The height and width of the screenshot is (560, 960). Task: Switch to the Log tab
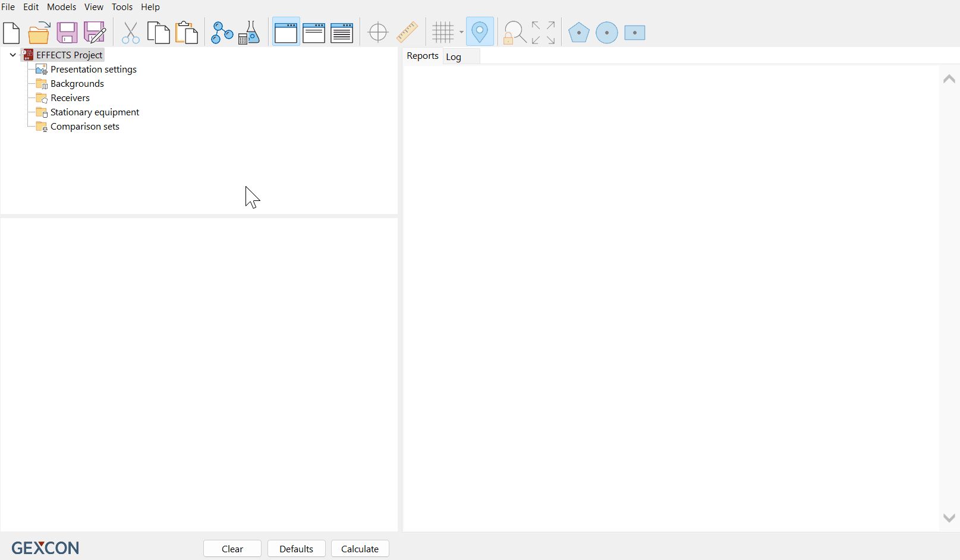pos(454,57)
